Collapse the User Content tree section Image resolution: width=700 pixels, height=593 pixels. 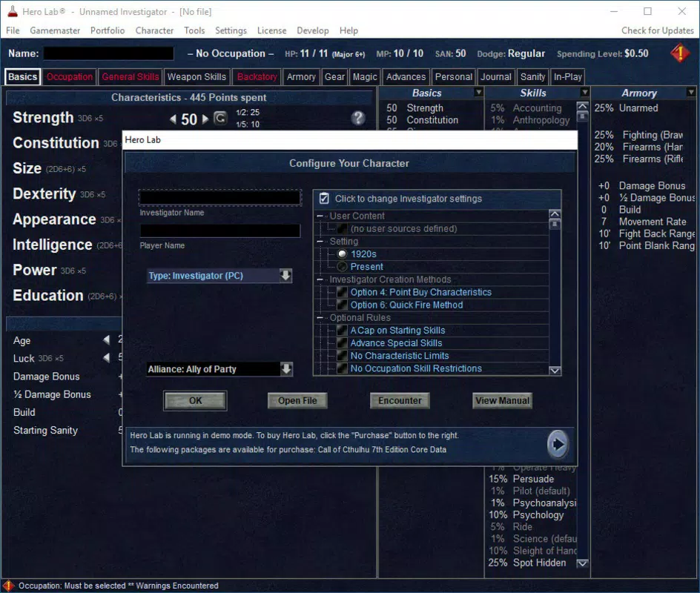tap(320, 216)
